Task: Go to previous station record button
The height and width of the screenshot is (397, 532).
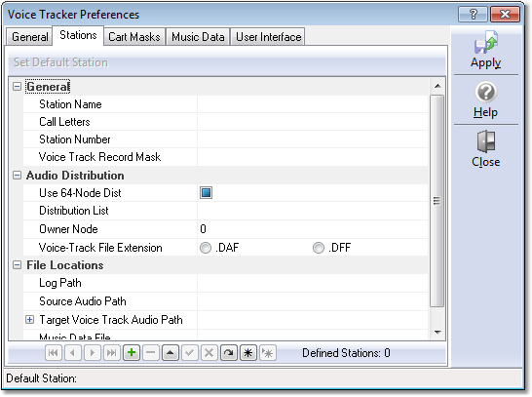Action: 73,353
